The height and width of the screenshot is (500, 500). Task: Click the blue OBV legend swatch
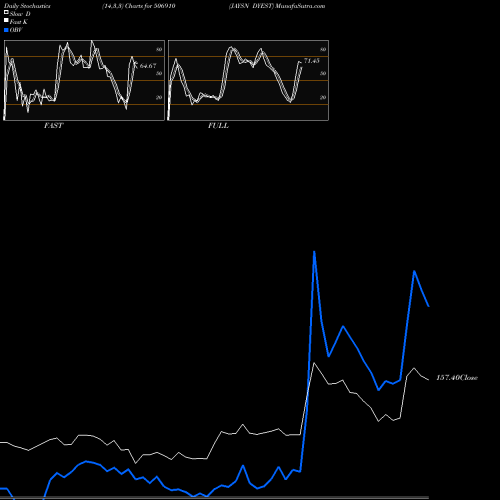[x=6, y=30]
